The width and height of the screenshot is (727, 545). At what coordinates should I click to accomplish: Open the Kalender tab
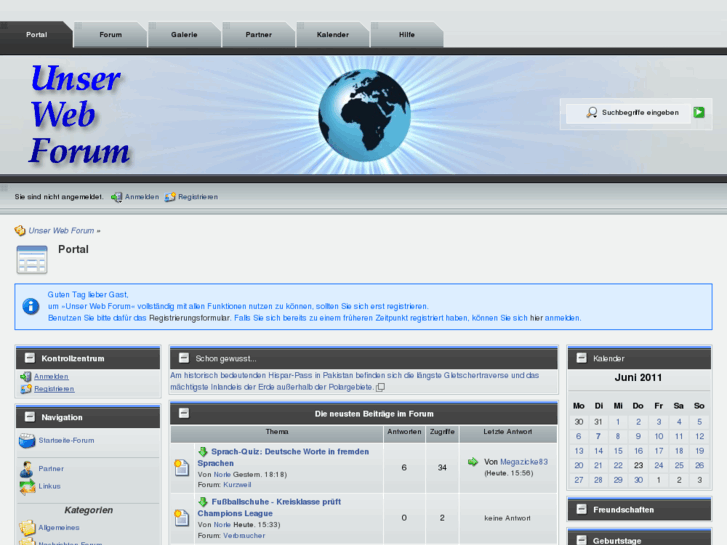pos(332,35)
